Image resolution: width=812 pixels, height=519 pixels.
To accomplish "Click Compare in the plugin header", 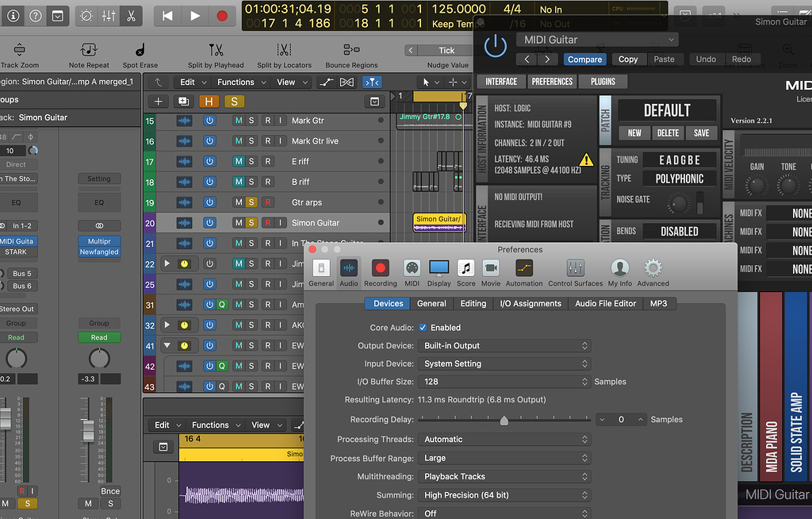I will click(584, 59).
